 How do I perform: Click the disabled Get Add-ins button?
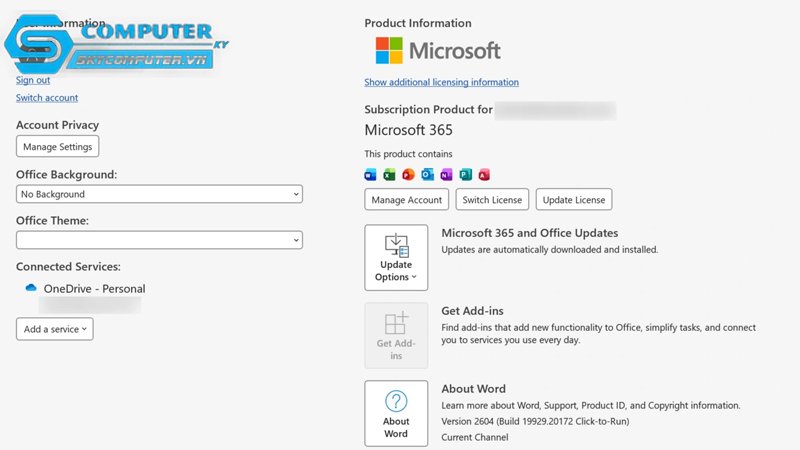pos(396,335)
